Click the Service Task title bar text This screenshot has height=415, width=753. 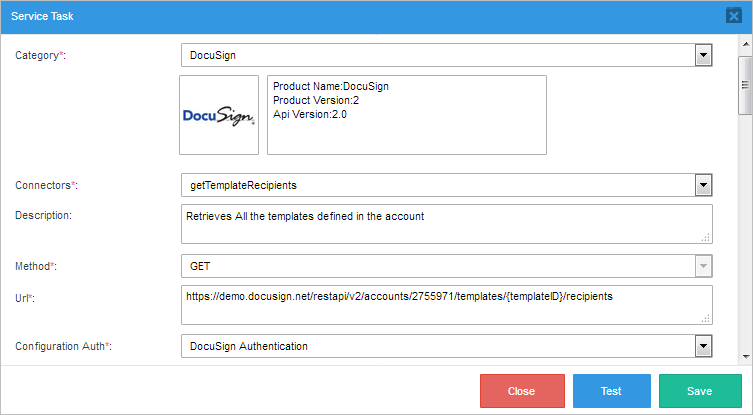point(43,16)
